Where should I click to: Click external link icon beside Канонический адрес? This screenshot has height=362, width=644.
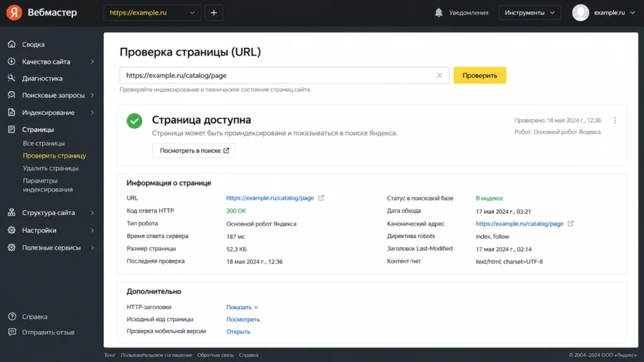(x=570, y=224)
